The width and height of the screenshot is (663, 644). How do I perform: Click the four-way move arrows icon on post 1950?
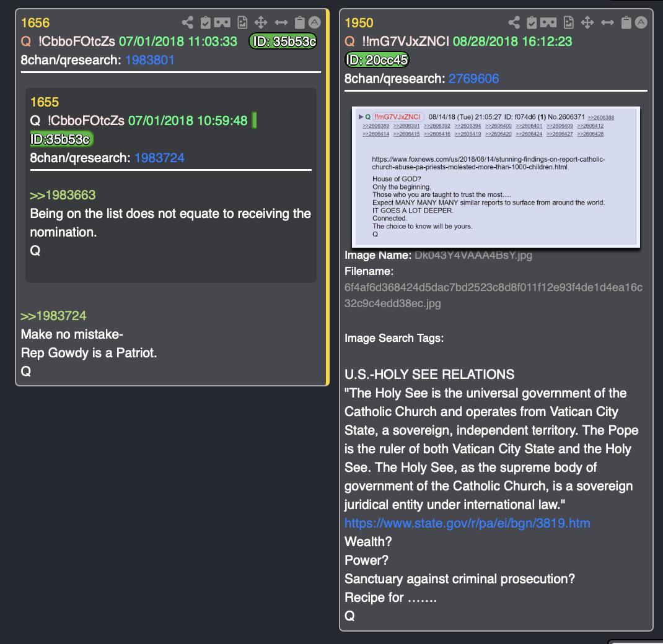tap(587, 22)
